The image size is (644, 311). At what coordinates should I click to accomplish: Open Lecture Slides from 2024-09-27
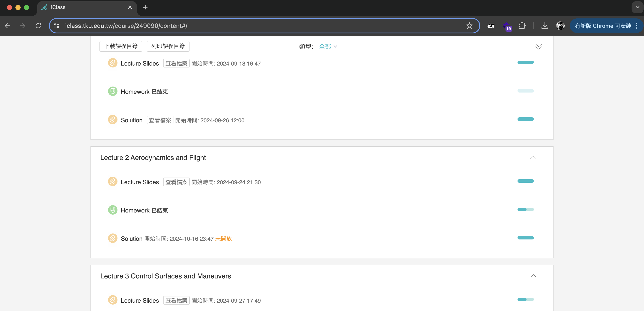tap(140, 301)
